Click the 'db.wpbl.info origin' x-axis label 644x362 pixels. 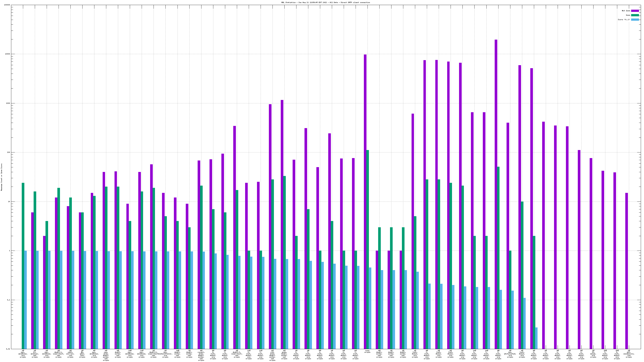[x=82, y=354]
